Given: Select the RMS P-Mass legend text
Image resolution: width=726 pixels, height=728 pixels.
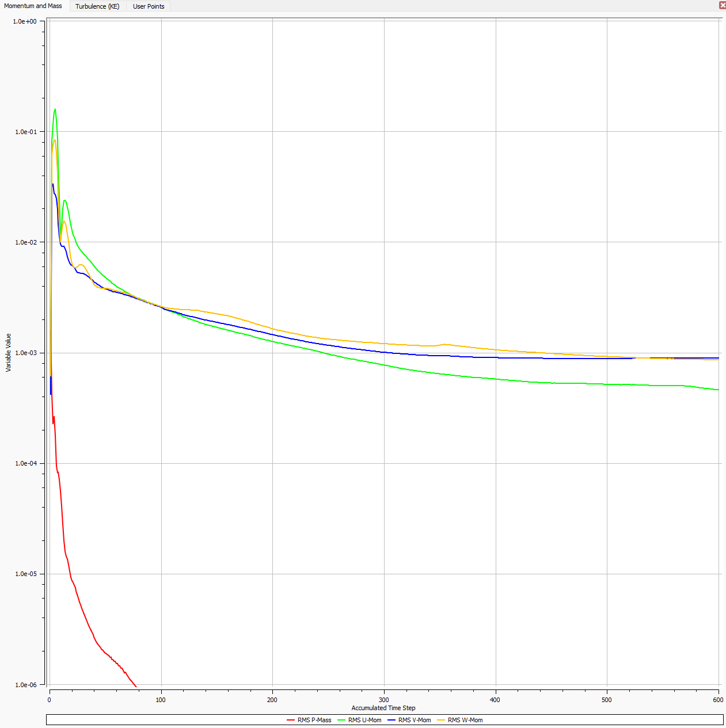Looking at the screenshot, I should tap(314, 720).
